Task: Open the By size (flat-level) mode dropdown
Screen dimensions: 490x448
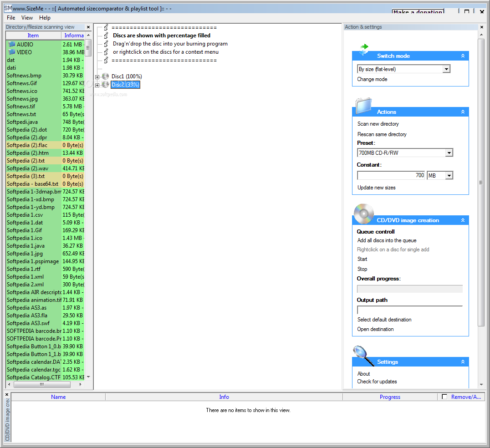Action: (x=446, y=69)
